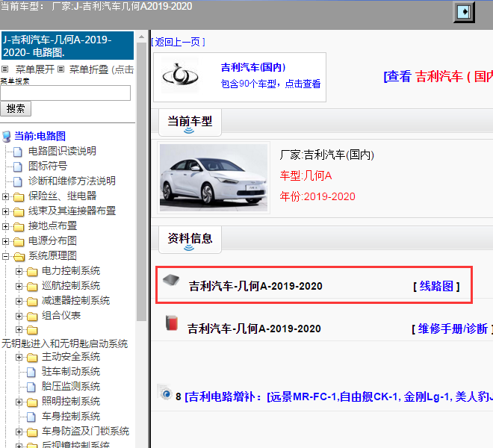Click the red repair manual book icon

[172, 323]
